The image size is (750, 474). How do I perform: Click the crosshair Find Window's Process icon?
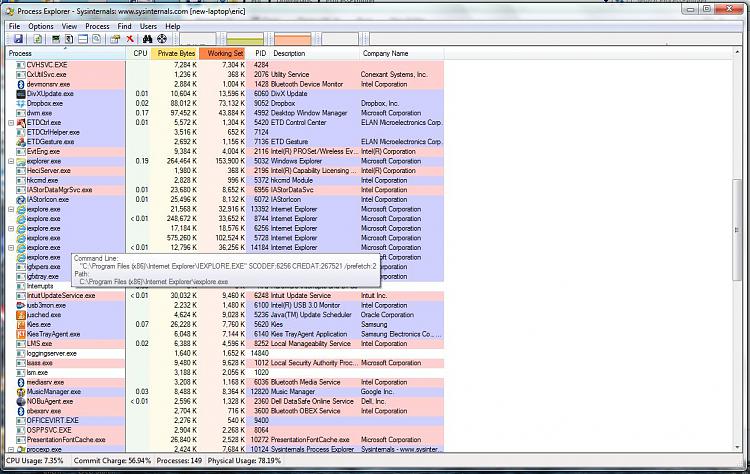[x=162, y=39]
